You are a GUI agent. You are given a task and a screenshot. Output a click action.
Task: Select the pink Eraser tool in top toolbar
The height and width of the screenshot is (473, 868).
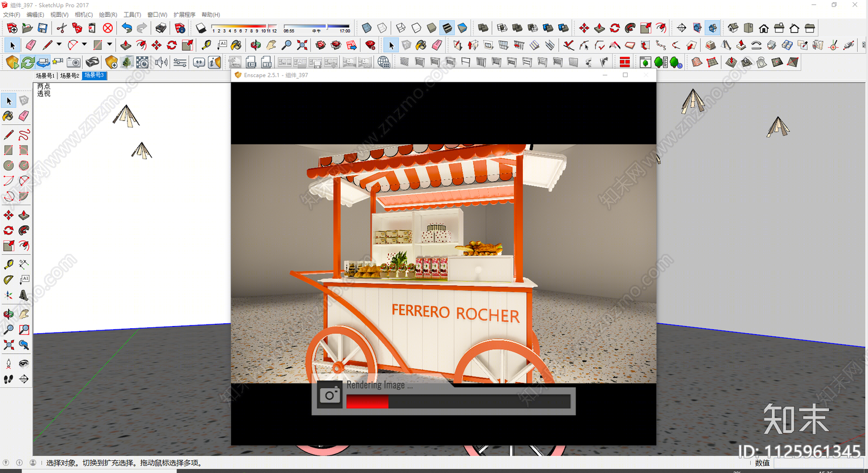coord(31,45)
